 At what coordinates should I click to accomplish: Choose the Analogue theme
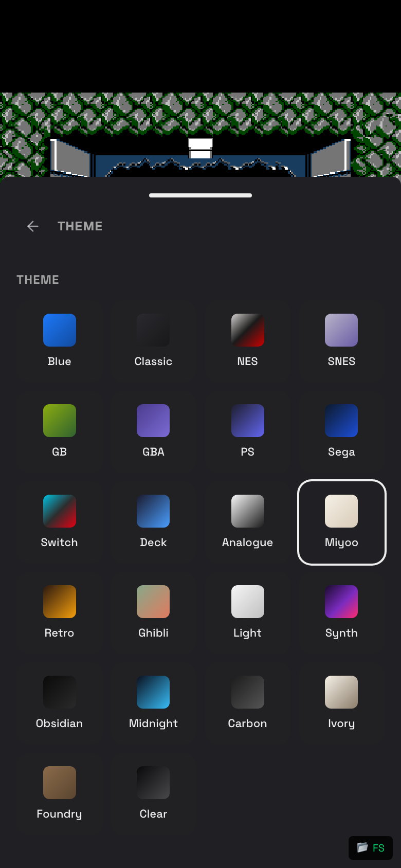click(247, 522)
